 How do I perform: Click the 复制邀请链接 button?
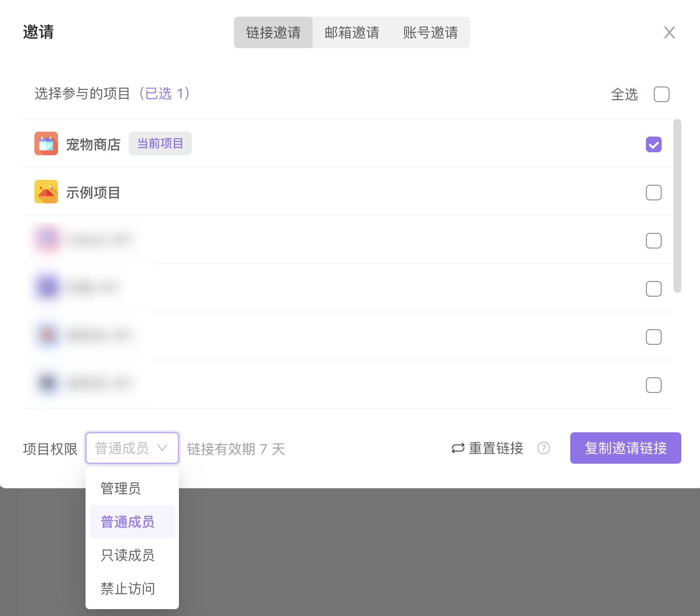pos(625,448)
